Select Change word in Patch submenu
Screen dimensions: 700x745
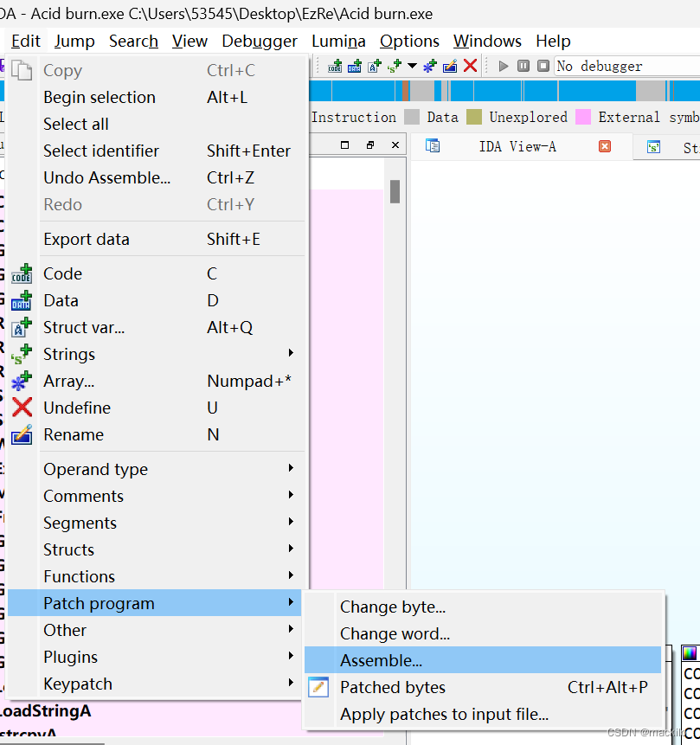(x=483, y=634)
